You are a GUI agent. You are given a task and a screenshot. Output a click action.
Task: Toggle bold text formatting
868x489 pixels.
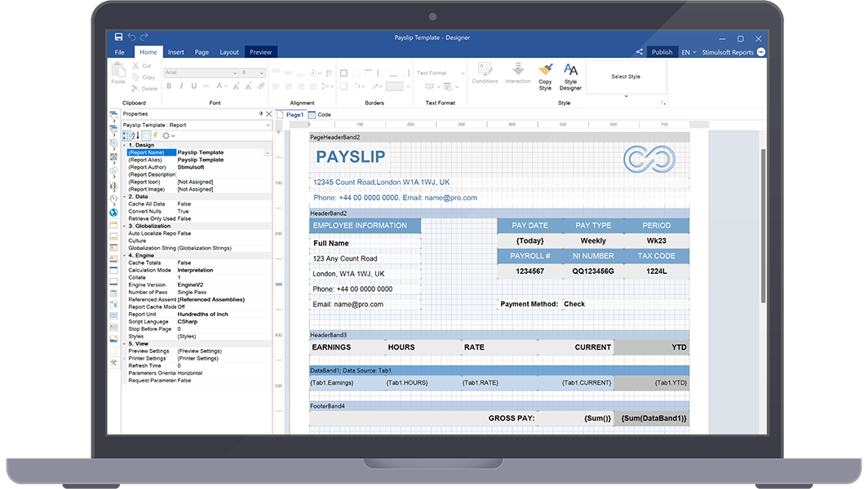coord(169,86)
